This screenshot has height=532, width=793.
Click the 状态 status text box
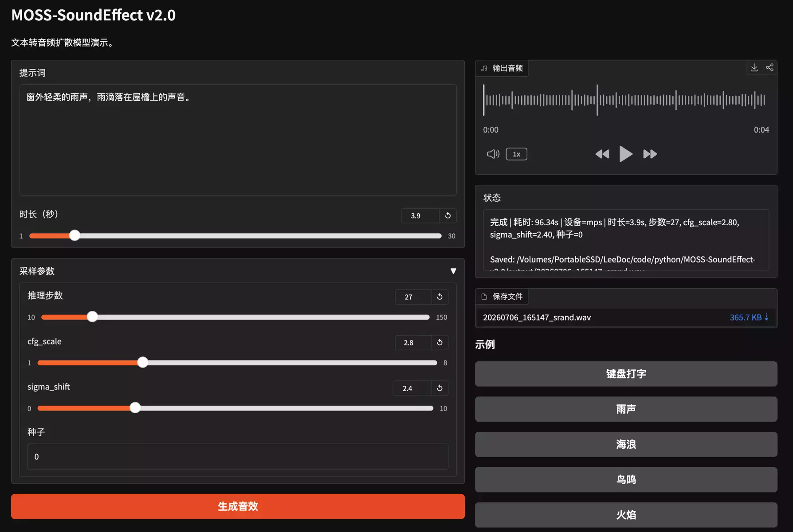click(x=626, y=240)
